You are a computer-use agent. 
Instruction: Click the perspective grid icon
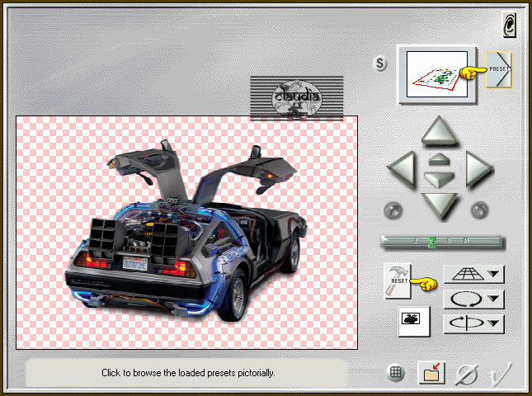pyautogui.click(x=468, y=274)
